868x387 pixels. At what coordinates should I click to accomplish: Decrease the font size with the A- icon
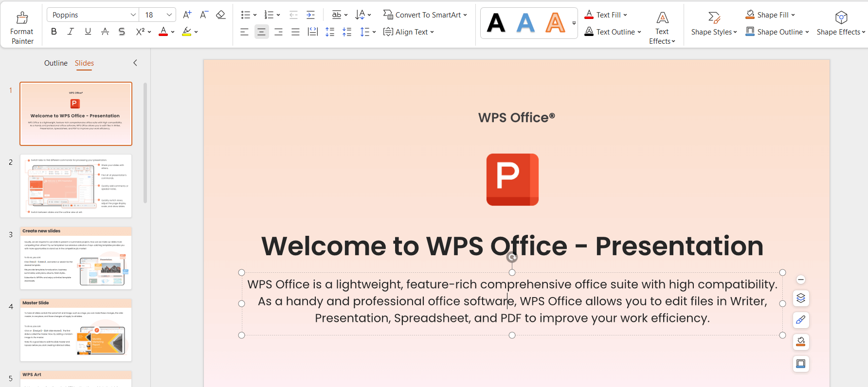(204, 15)
